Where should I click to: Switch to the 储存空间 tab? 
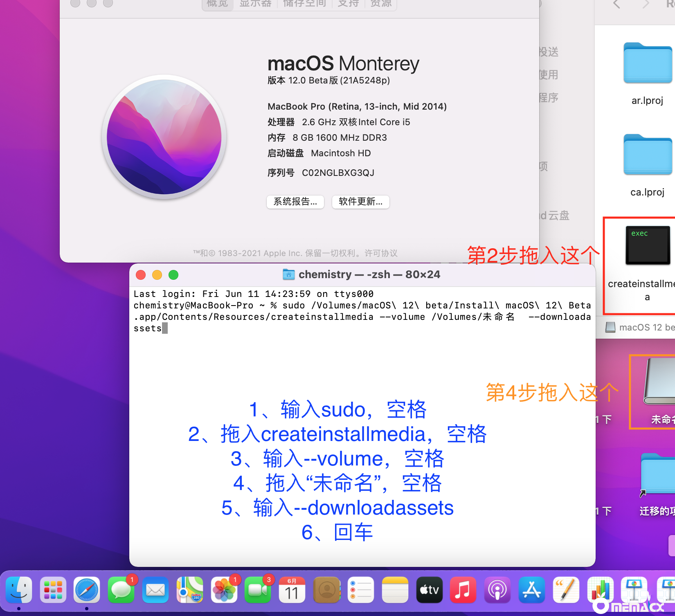click(304, 4)
